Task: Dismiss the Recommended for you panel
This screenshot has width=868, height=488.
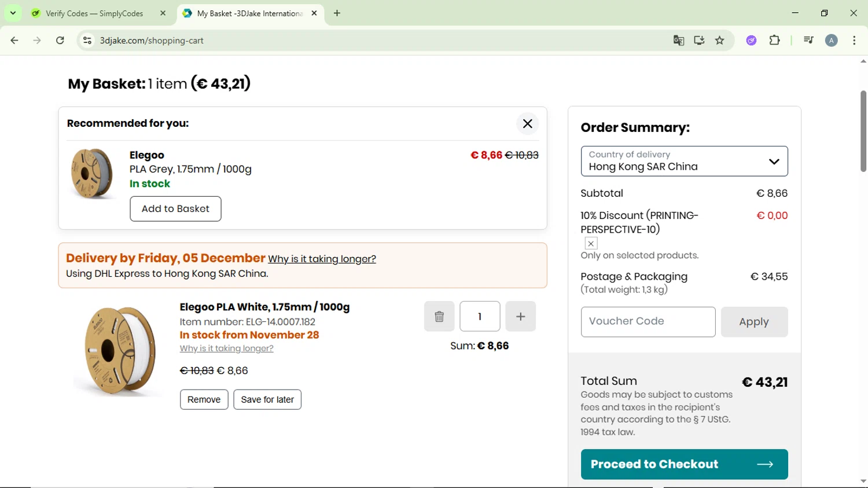Action: coord(528,124)
